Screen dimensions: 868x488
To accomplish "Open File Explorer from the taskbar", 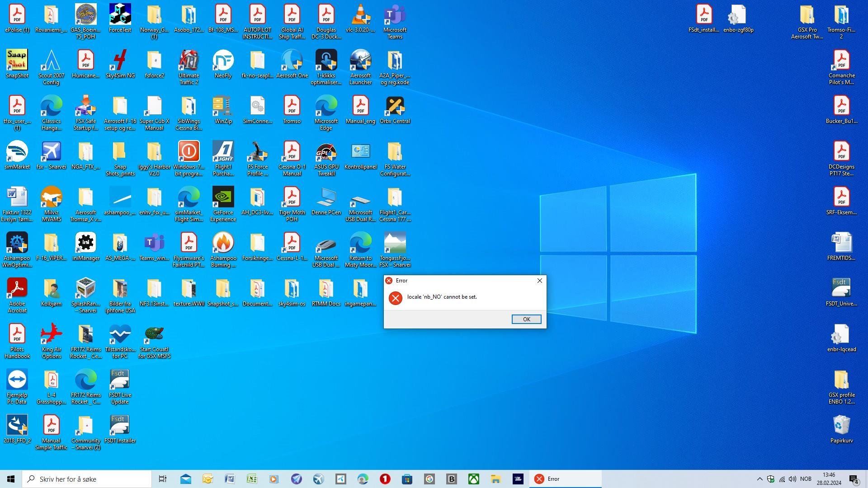I will [495, 479].
